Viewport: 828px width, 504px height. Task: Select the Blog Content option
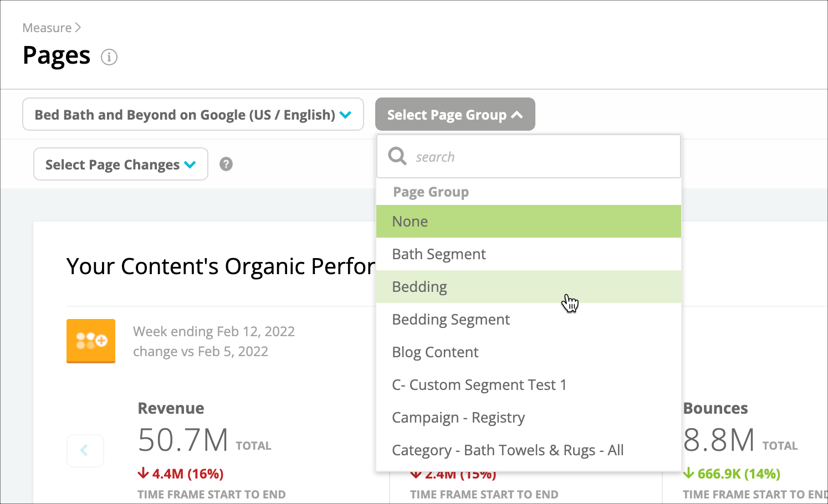[528, 352]
